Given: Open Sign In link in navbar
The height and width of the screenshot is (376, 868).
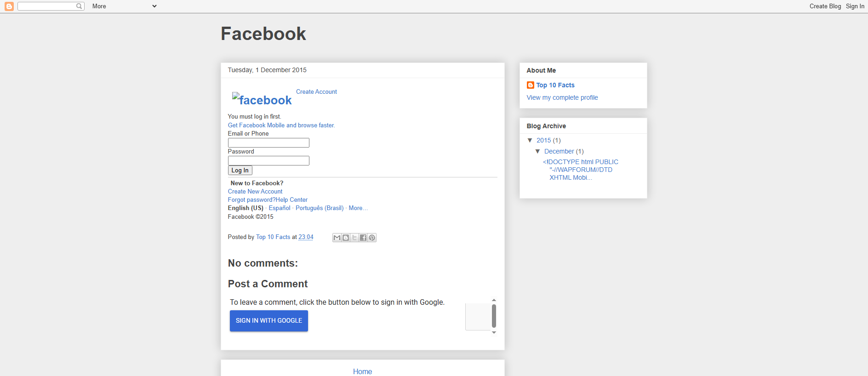Looking at the screenshot, I should [855, 6].
